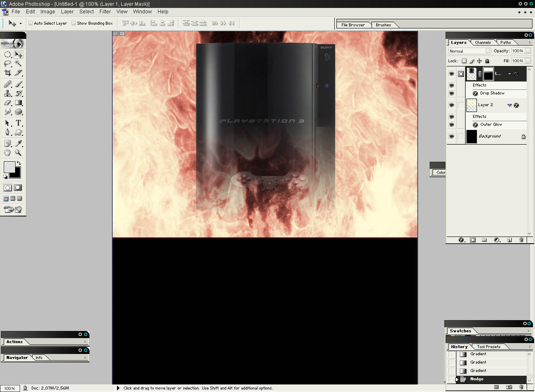
Task: Reset to default foreground/background colors
Action: pos(6,177)
